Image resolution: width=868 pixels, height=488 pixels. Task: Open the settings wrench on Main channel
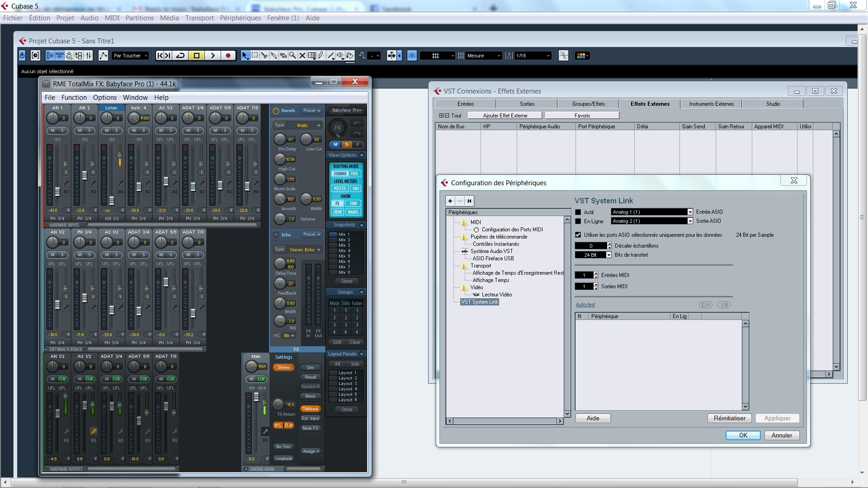tap(265, 431)
